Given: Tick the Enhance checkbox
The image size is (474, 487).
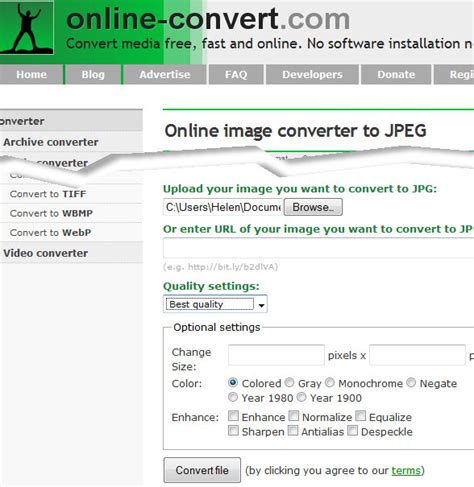Looking at the screenshot, I should [x=233, y=416].
